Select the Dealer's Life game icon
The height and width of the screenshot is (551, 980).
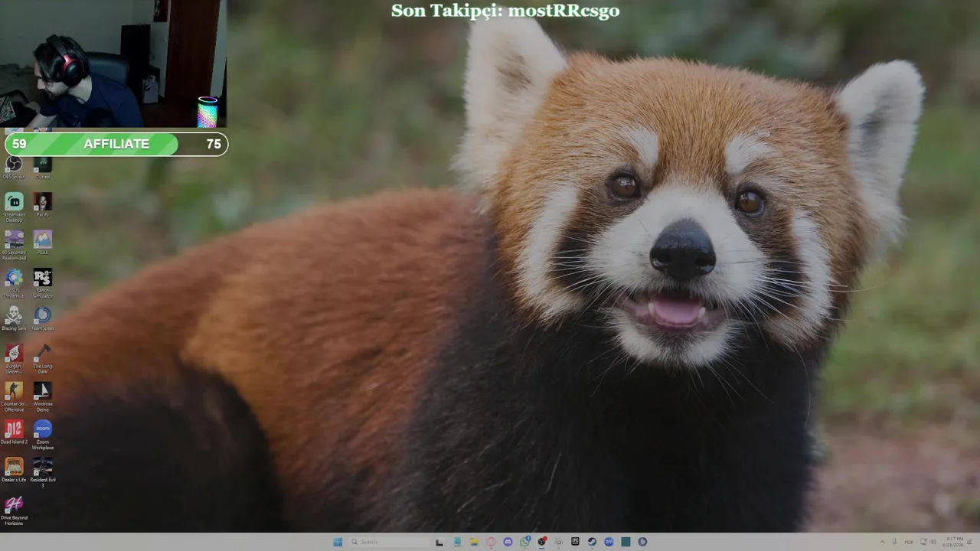(14, 470)
